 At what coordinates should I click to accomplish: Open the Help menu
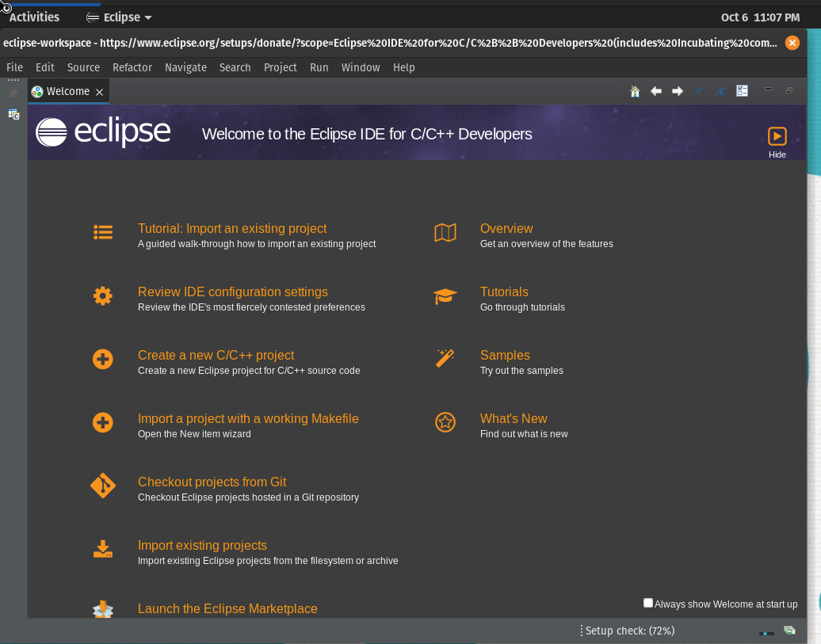[x=403, y=67]
